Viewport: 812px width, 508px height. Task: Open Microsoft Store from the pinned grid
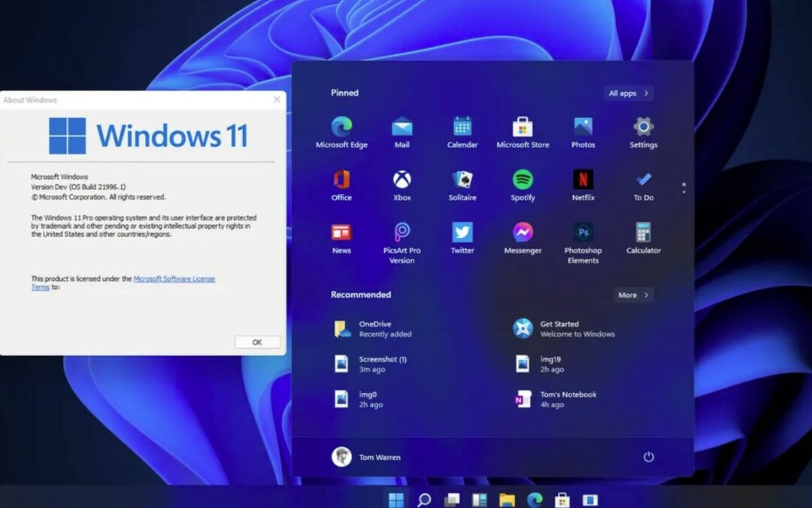click(x=523, y=132)
